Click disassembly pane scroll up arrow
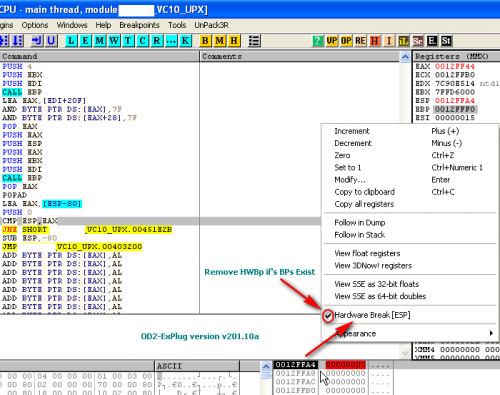Viewport: 500px width, 395px height. (x=405, y=57)
